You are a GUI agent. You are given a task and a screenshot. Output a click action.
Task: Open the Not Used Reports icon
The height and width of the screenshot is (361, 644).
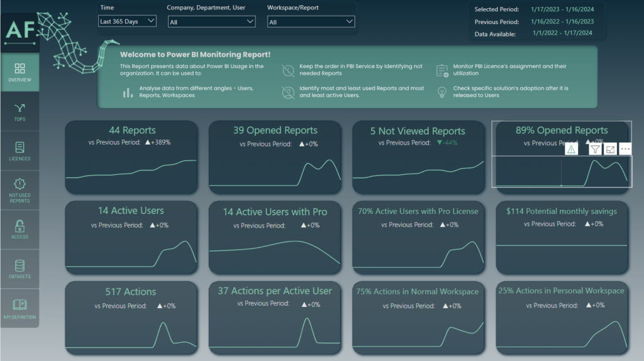pyautogui.click(x=19, y=184)
